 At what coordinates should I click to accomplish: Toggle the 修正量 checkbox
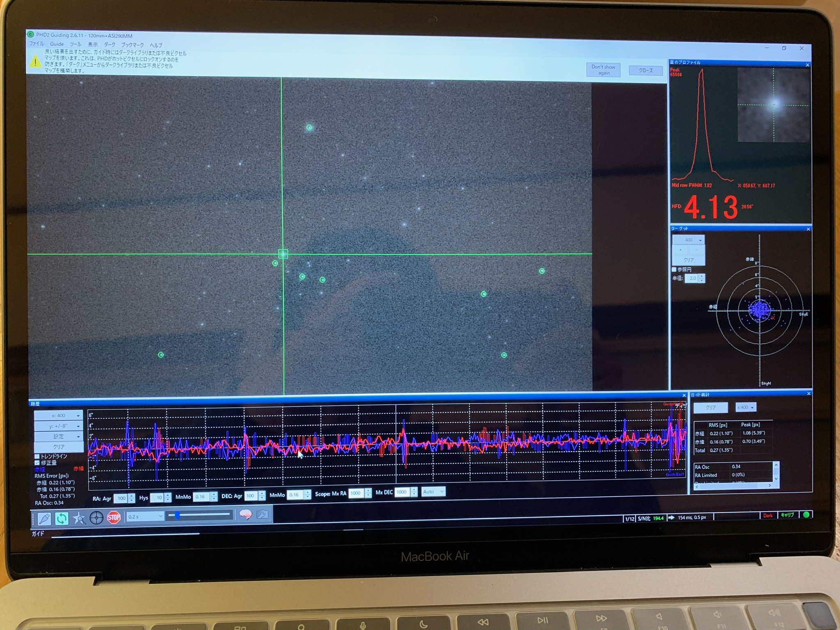pos(37,463)
